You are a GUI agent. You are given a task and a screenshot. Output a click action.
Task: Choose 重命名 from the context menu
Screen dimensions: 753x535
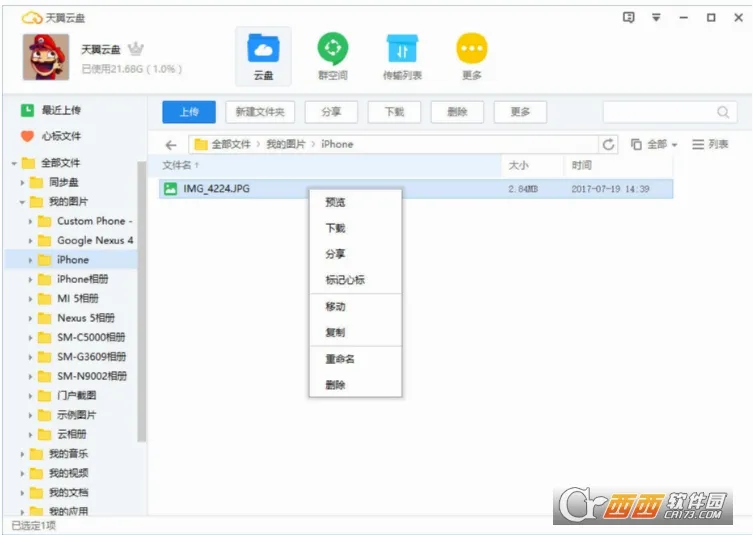click(355, 359)
